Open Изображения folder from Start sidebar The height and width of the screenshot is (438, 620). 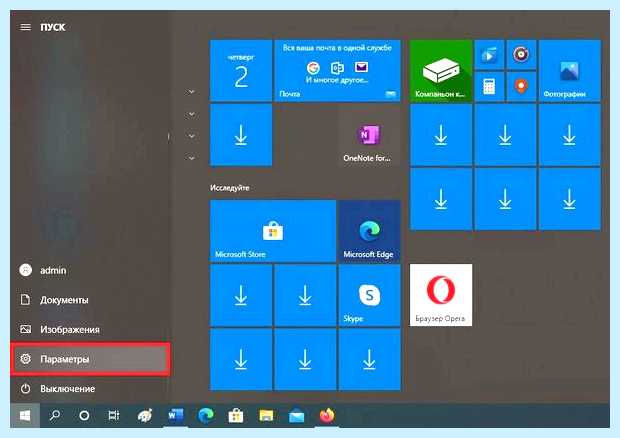pyautogui.click(x=90, y=329)
